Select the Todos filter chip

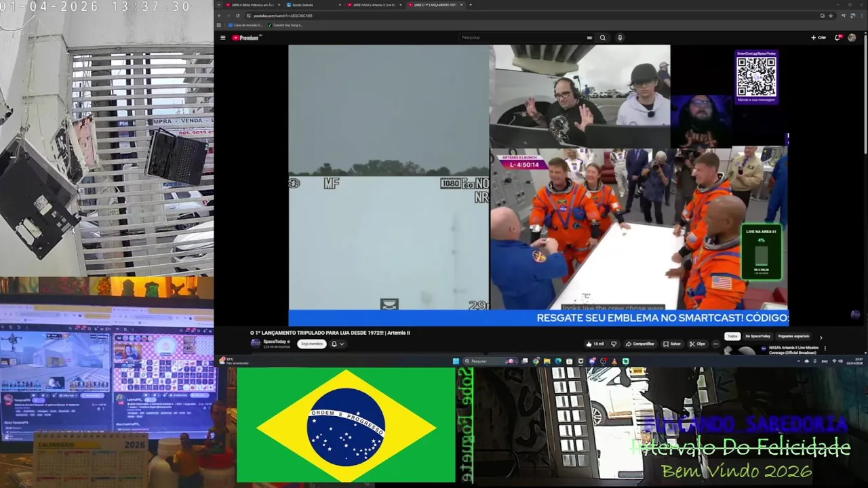[x=732, y=336]
